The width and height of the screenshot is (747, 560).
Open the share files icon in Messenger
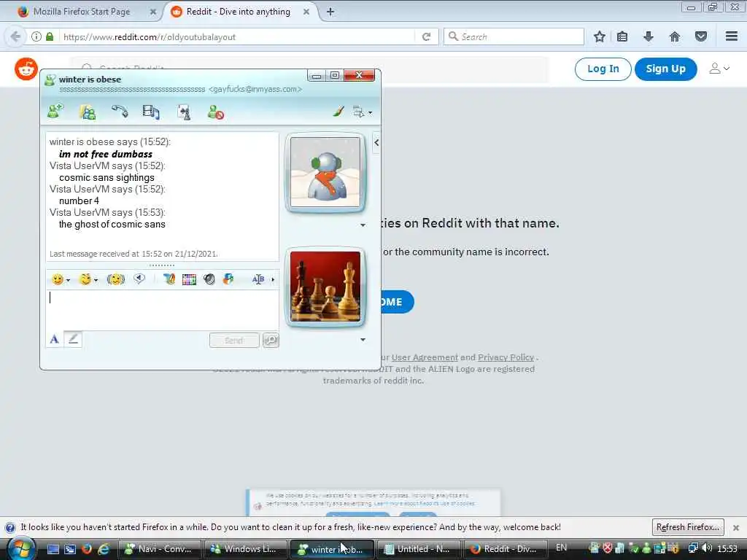[88, 112]
